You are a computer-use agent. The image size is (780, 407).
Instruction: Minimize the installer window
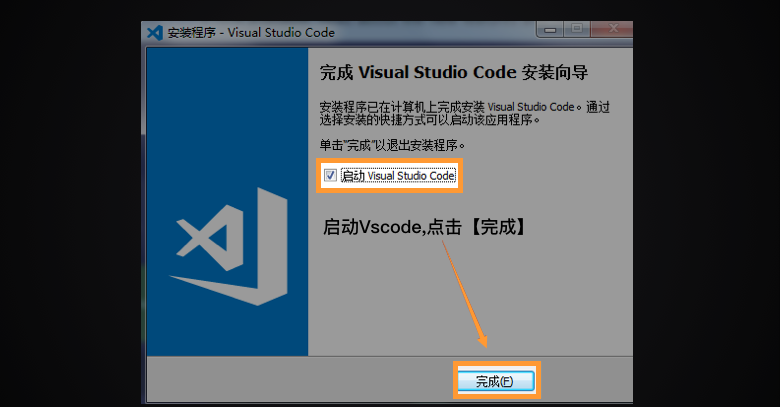[x=550, y=29]
